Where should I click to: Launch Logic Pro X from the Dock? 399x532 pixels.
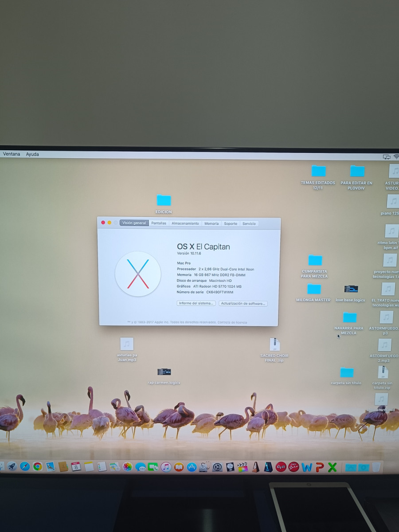(230, 467)
